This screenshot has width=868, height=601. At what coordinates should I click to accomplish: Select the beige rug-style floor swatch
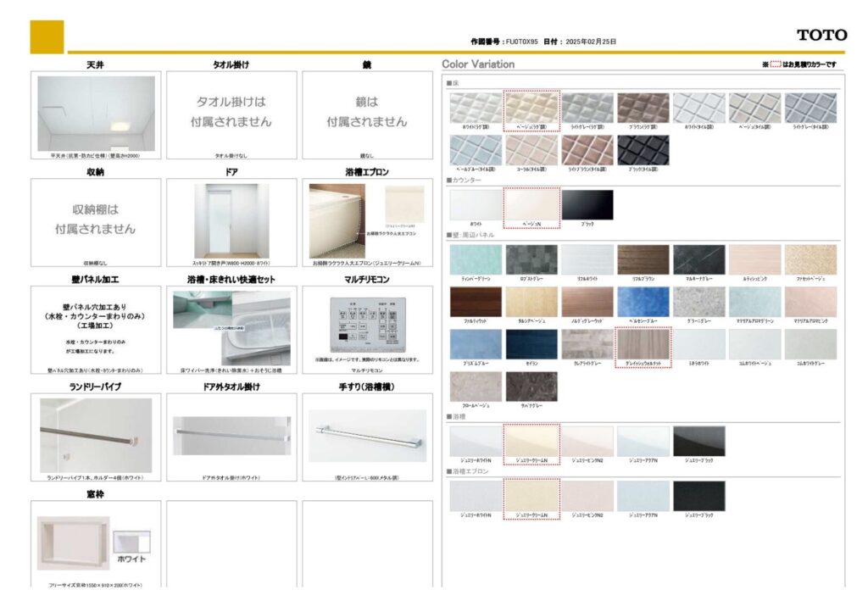[531, 108]
